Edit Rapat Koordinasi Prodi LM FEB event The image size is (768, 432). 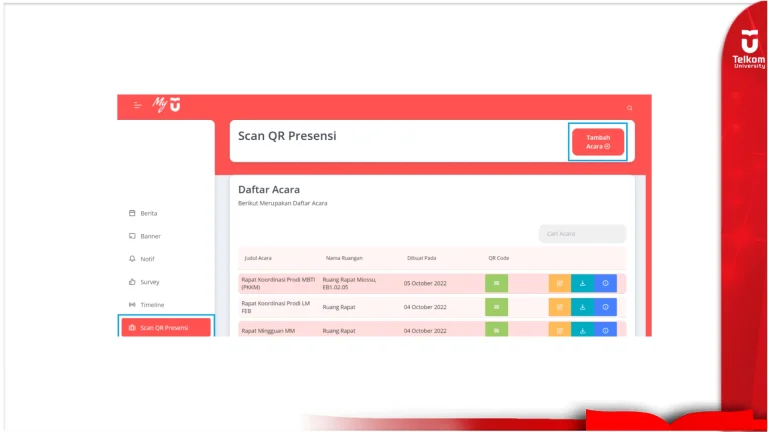pos(560,307)
